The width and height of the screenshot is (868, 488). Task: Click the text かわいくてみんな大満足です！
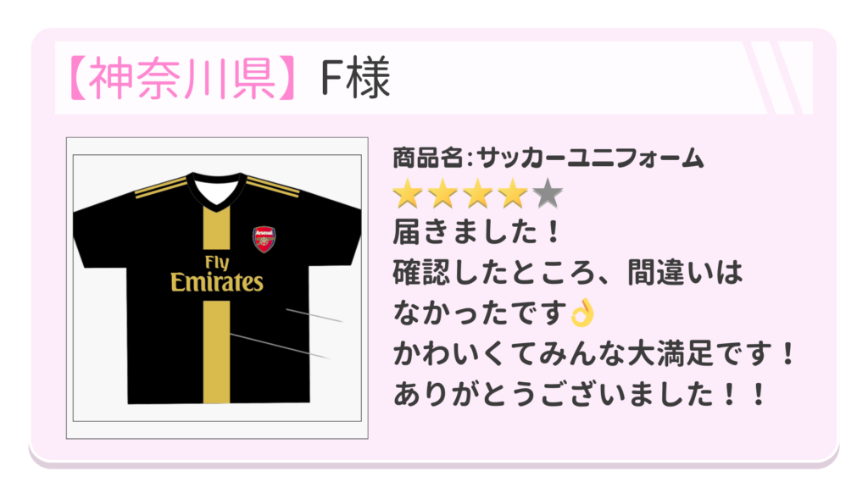tap(593, 353)
